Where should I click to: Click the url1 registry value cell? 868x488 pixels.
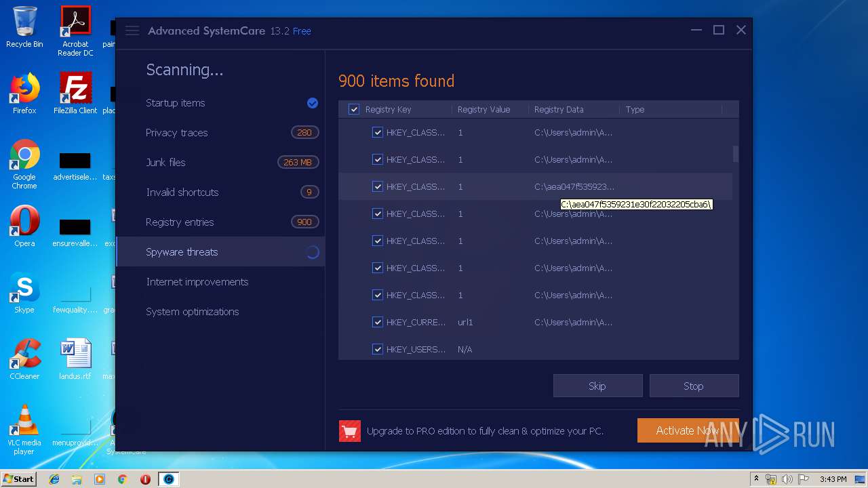(465, 322)
